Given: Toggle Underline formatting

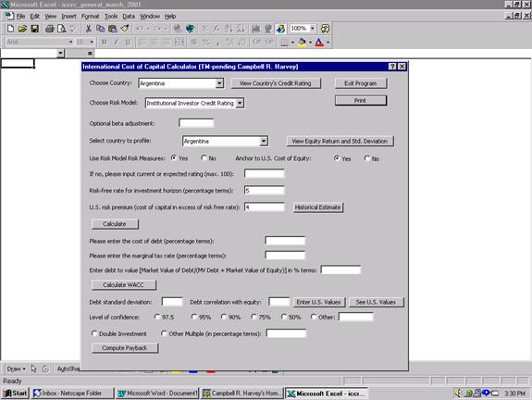Looking at the screenshot, I should (128, 42).
